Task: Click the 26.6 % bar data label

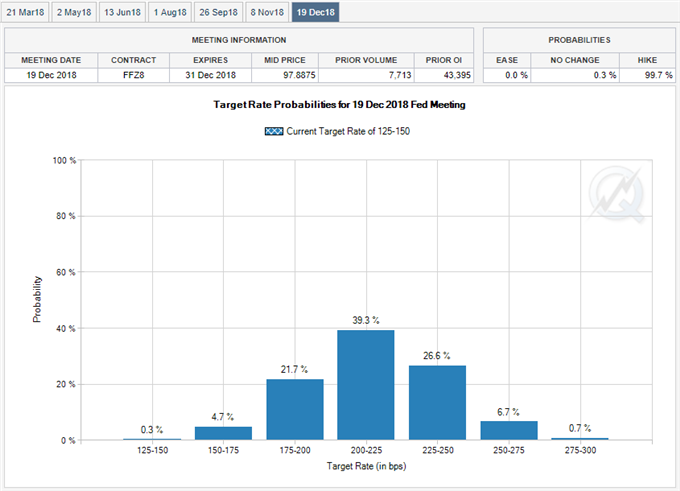Action: coord(437,356)
